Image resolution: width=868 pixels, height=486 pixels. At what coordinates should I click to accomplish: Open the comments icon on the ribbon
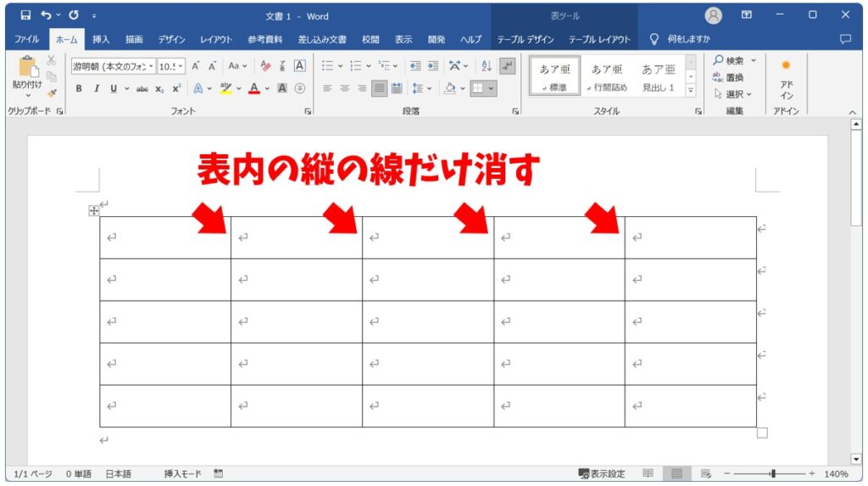pos(845,39)
